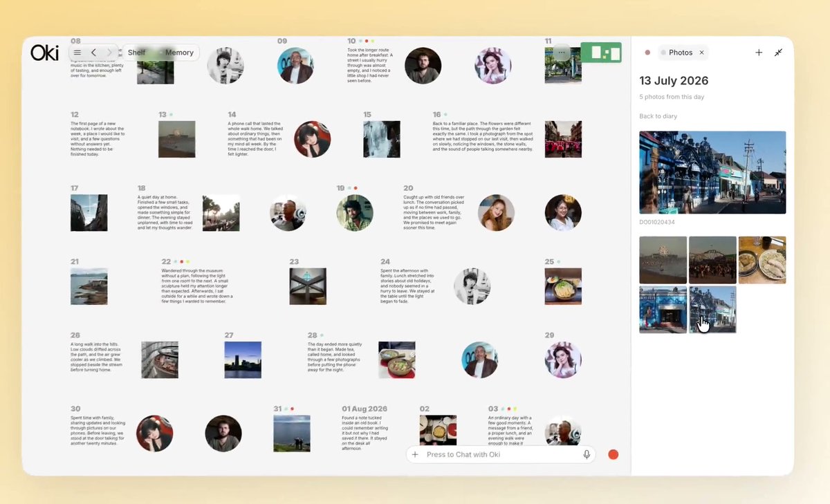
Task: Select the beach sunset thumbnail in side panel
Action: pos(663,260)
